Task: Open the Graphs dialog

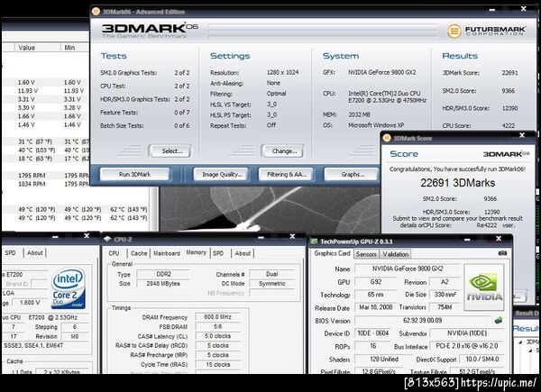Action: point(352,175)
